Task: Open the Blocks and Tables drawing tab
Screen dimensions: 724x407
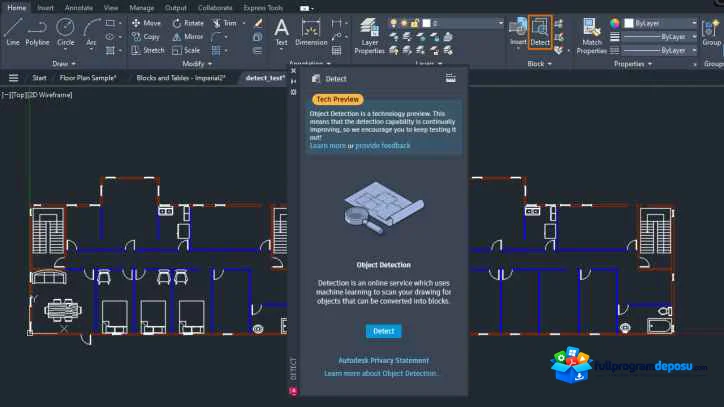Action: tap(181, 78)
